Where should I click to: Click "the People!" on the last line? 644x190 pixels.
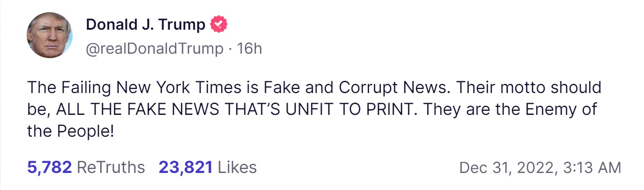[70, 131]
